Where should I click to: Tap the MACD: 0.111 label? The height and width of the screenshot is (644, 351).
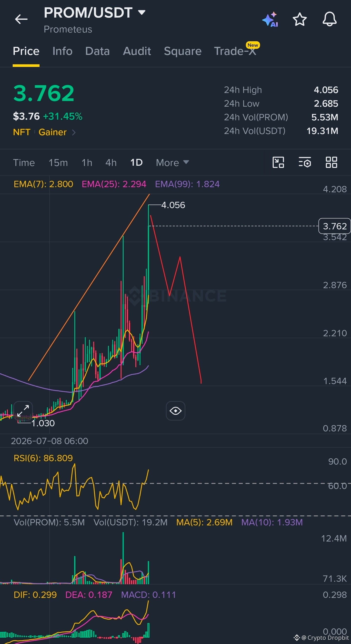(x=149, y=595)
